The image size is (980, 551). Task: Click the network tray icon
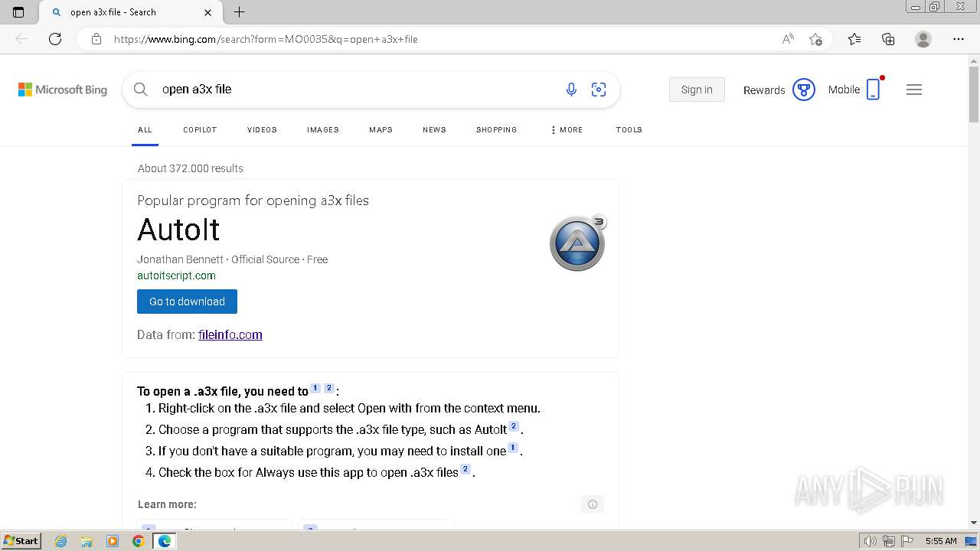[888, 541]
